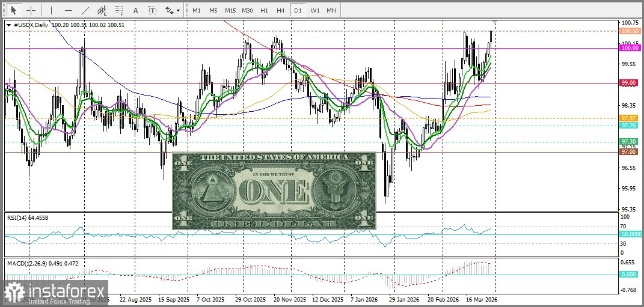Click the 29 Oct 2025 date label

(x=251, y=300)
